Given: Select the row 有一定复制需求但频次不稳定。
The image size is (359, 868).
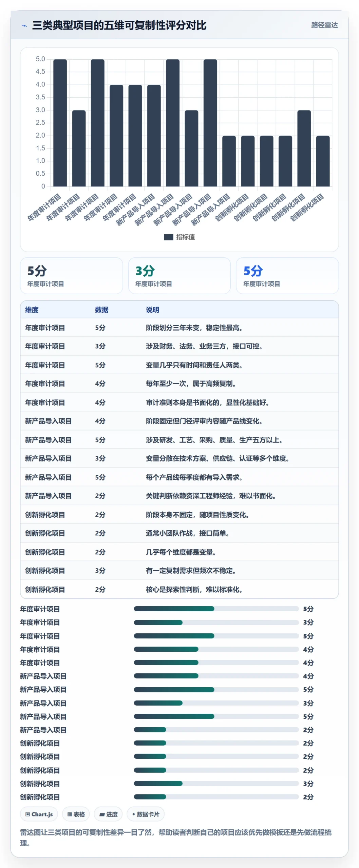Looking at the screenshot, I should click(179, 571).
